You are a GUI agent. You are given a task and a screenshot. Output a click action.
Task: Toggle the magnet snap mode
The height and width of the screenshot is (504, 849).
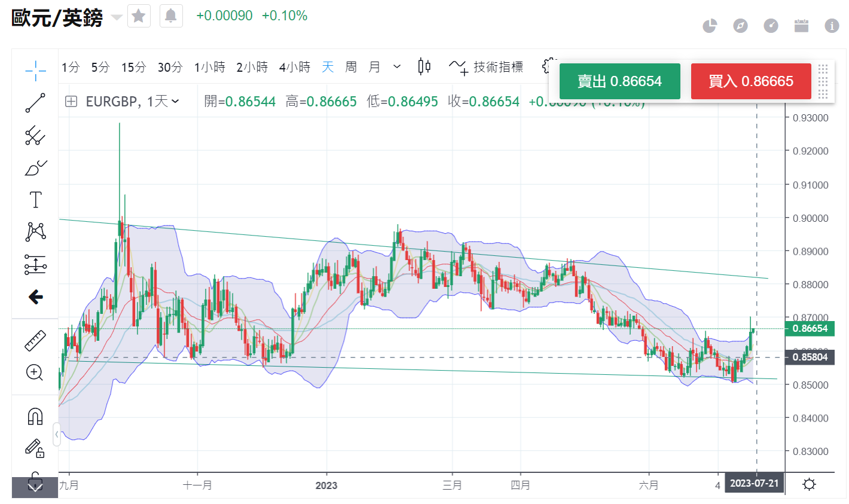[x=35, y=416]
